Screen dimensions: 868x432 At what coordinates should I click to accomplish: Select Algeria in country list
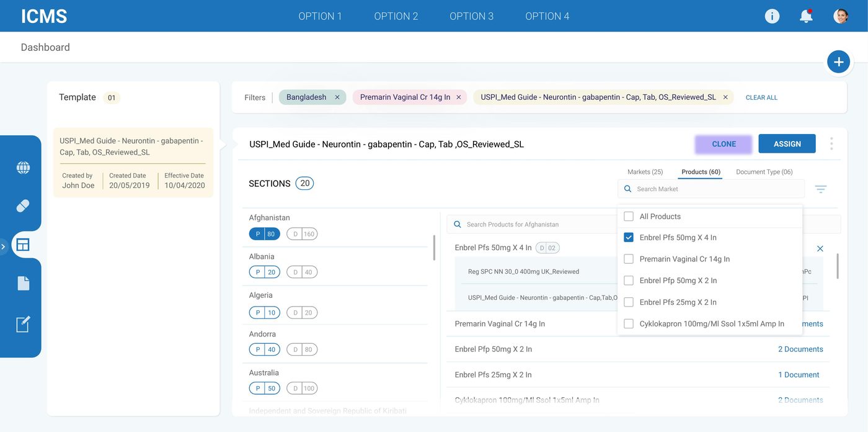(260, 295)
